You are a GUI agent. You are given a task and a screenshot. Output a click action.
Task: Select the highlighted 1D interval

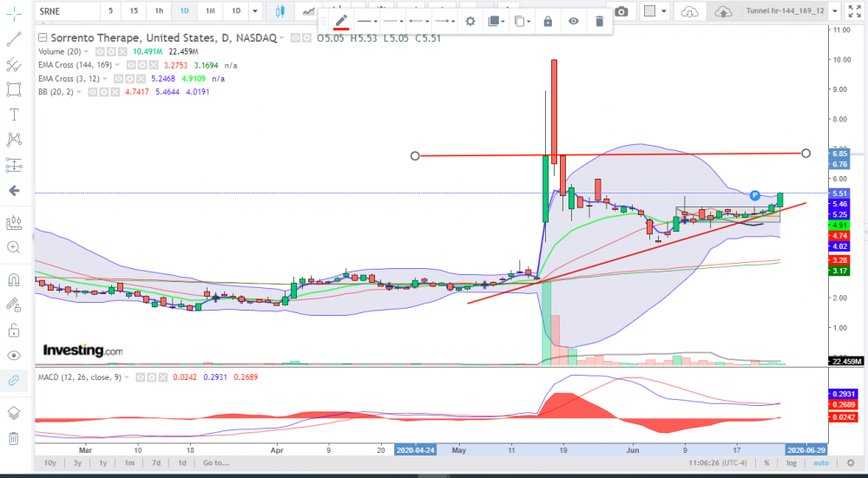click(x=184, y=11)
